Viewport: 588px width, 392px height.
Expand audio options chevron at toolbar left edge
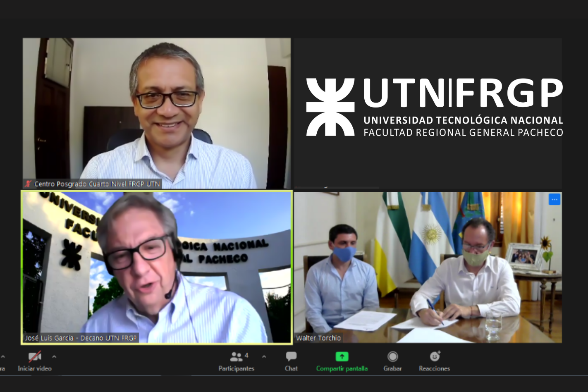click(3, 356)
